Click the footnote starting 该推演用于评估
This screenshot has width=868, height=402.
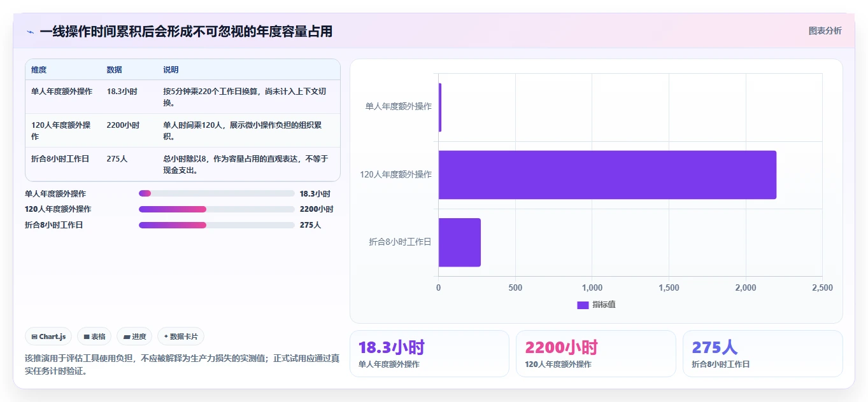[x=182, y=364]
